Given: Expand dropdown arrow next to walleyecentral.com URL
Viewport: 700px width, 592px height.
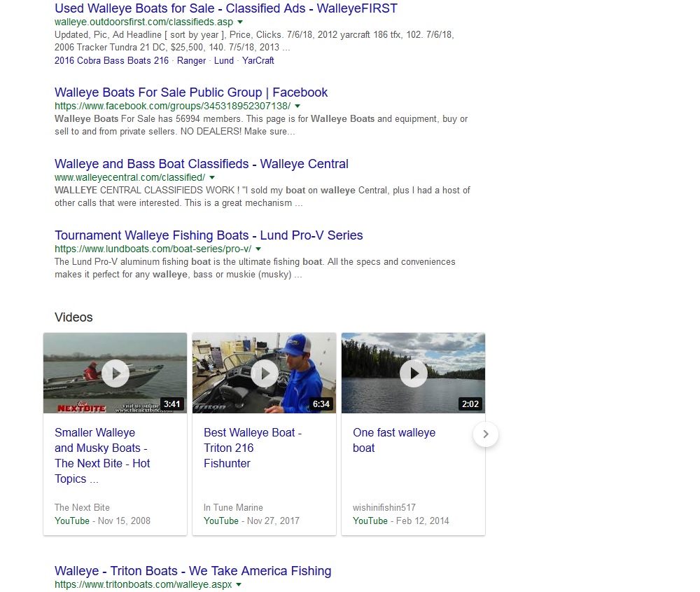Looking at the screenshot, I should click(x=212, y=177).
